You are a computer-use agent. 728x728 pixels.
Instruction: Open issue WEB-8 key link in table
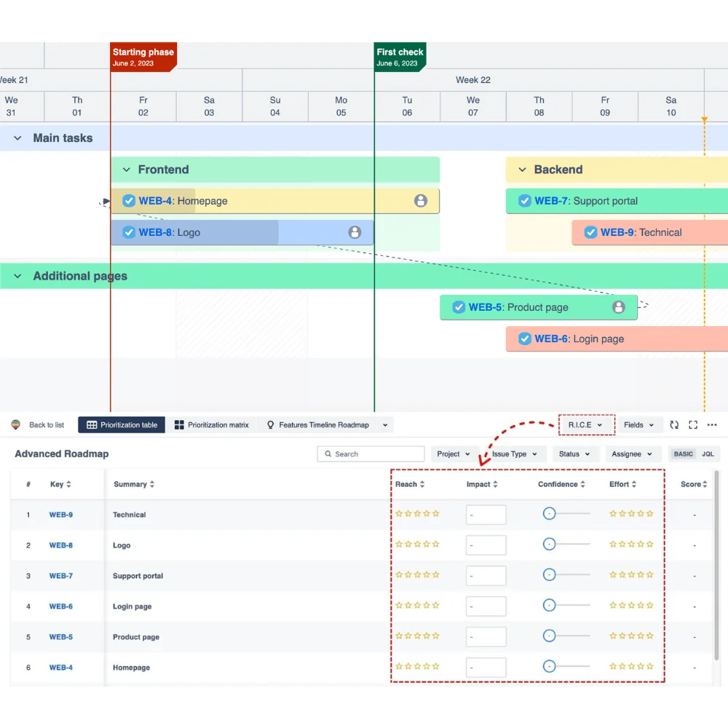[61, 545]
